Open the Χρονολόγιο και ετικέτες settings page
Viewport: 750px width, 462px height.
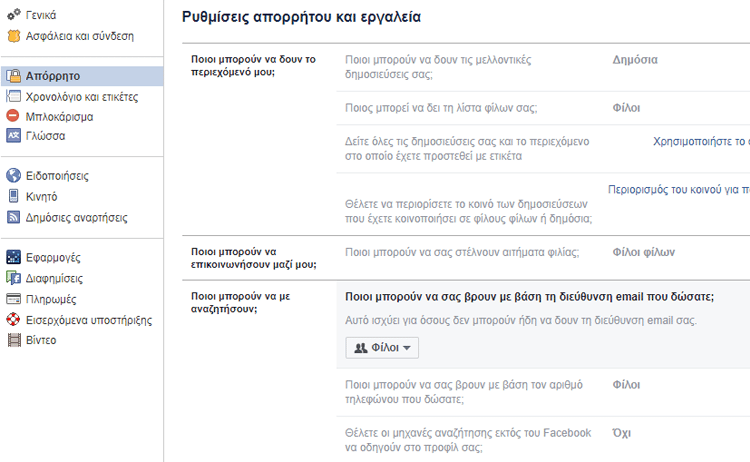pyautogui.click(x=82, y=97)
